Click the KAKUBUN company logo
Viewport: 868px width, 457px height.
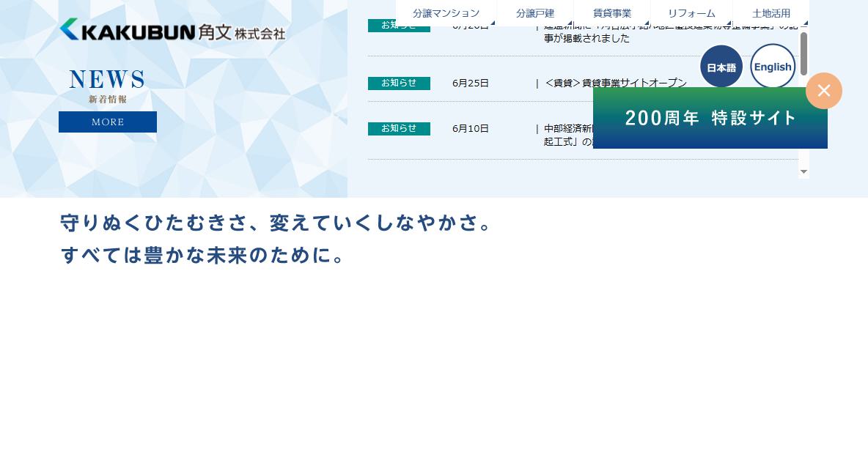tap(172, 29)
